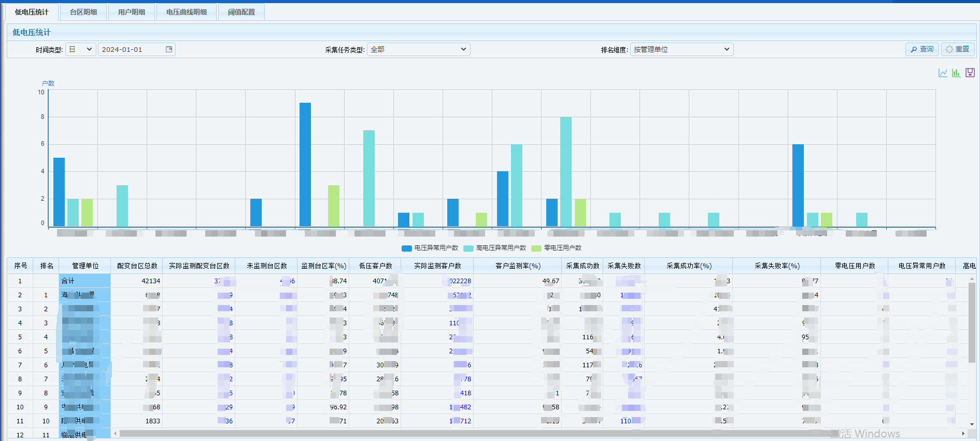Click the 采集失败数 column header

point(624,266)
